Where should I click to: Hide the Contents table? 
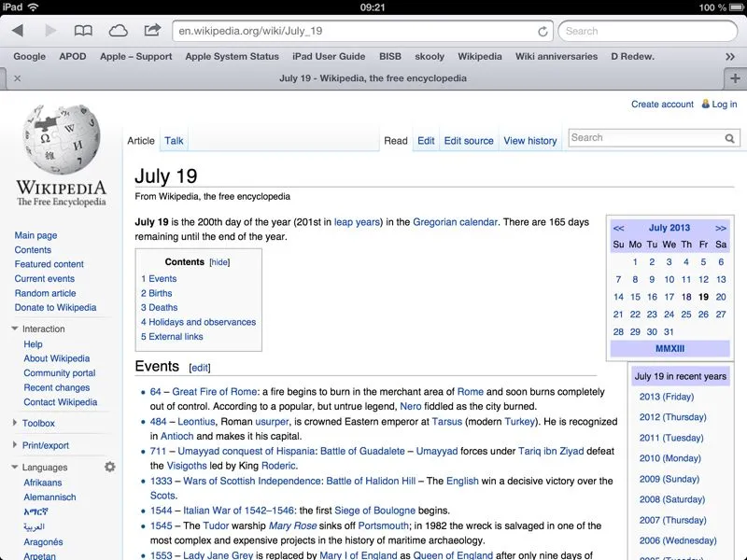click(219, 262)
